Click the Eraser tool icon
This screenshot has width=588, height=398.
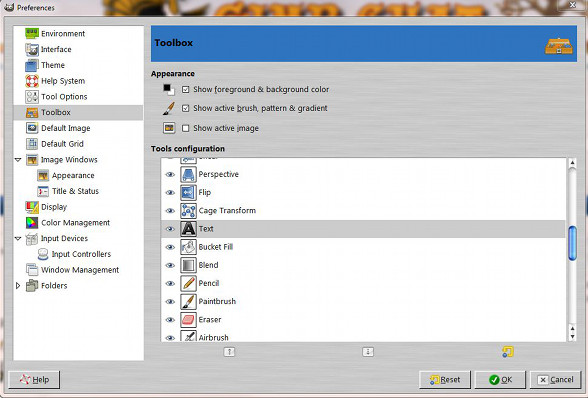pos(188,320)
